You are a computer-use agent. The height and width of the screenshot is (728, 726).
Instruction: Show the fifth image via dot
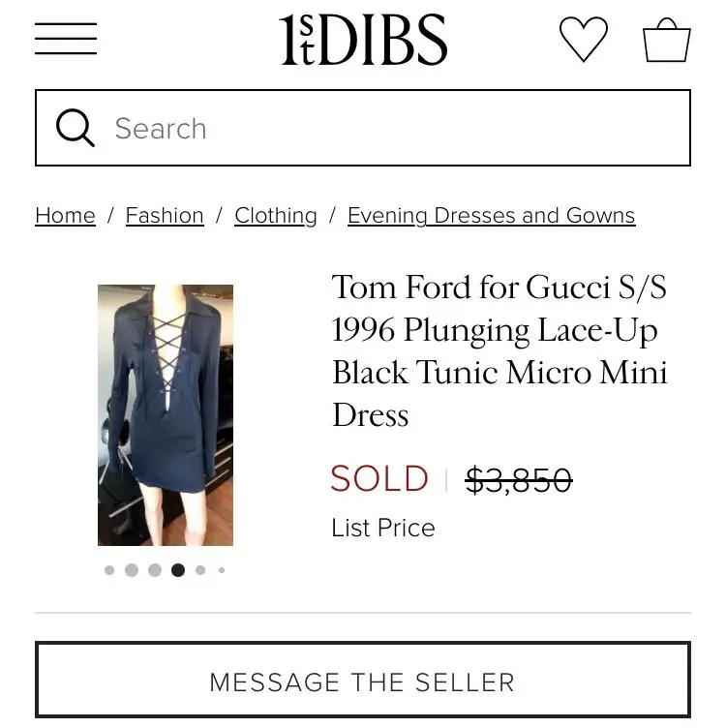(x=200, y=570)
